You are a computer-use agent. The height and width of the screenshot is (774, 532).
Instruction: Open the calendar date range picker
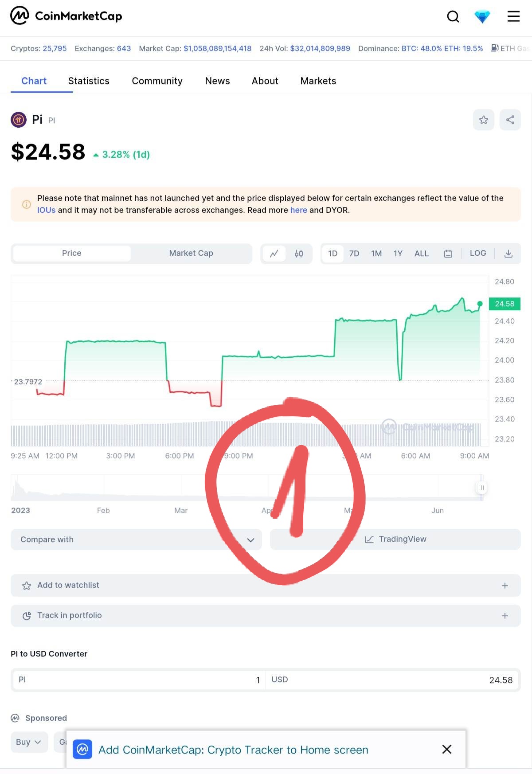click(448, 254)
